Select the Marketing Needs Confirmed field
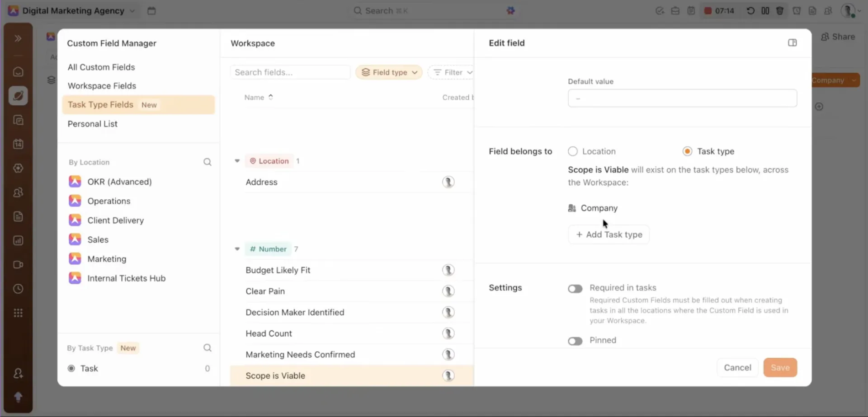This screenshot has height=417, width=868. [300, 355]
